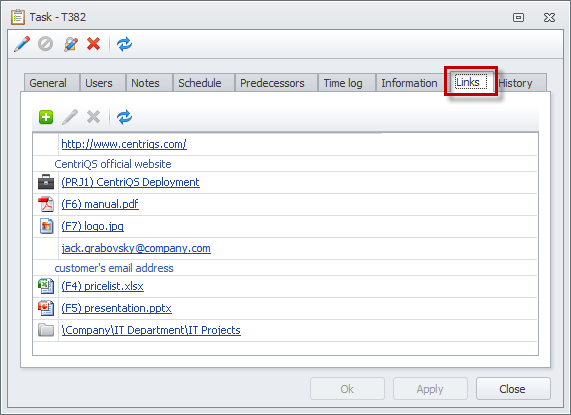Click the folder icon beside IT Projects path
Image resolution: width=571 pixels, height=415 pixels.
click(46, 330)
